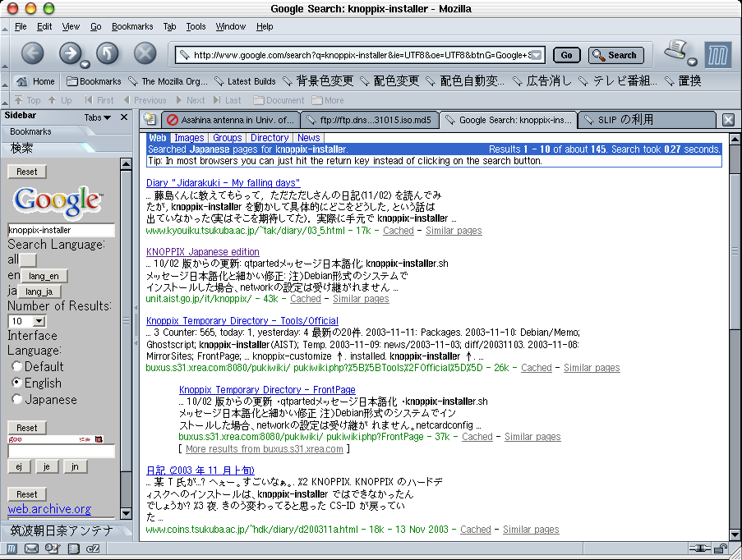Open the URL bar history dropdown
This screenshot has width=742, height=560.
(536, 55)
